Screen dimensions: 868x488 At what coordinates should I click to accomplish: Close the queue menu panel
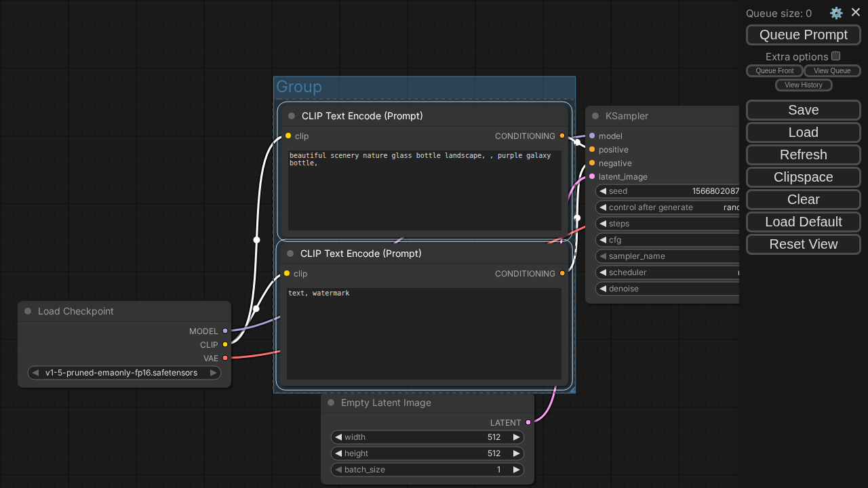[856, 12]
